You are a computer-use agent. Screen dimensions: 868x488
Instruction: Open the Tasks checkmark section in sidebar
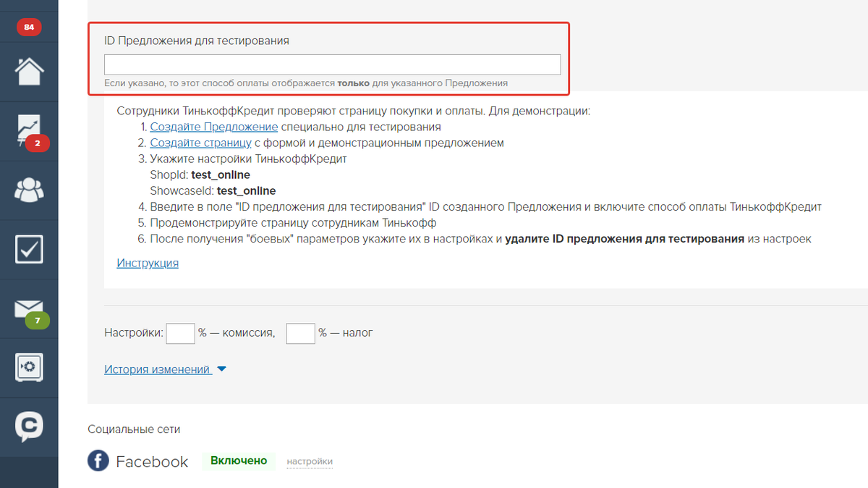pyautogui.click(x=29, y=249)
